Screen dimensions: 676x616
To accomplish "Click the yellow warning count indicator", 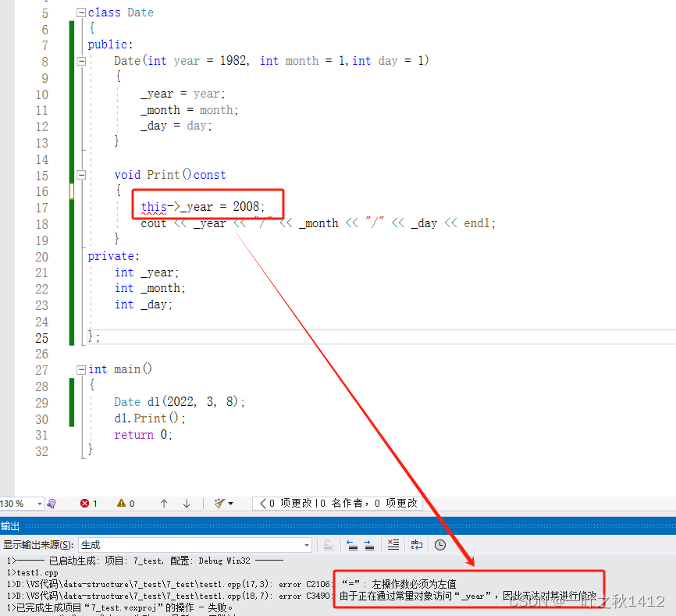I will coord(126,504).
